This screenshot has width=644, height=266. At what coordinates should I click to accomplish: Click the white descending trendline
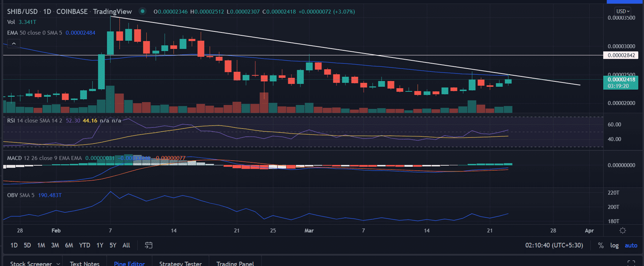345,50
